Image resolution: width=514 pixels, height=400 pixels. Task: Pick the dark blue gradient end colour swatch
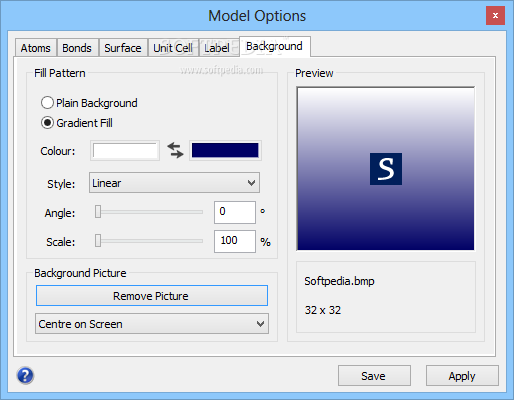coord(225,150)
